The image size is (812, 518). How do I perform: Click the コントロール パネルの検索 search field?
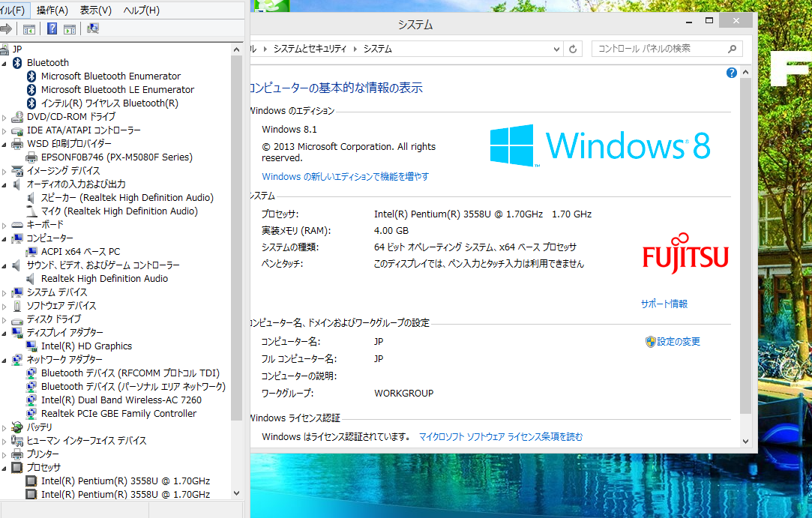point(667,49)
